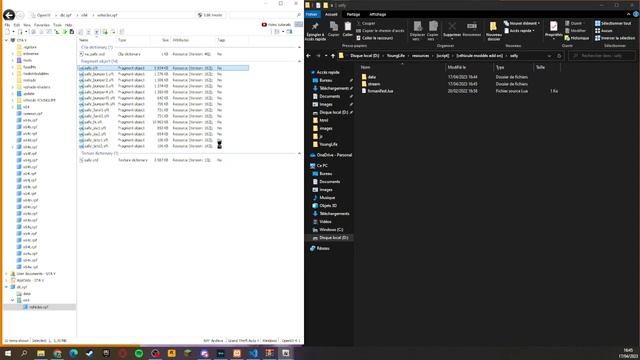Refresh the Explorer address bar
The width and height of the screenshot is (640, 360).
559,56
